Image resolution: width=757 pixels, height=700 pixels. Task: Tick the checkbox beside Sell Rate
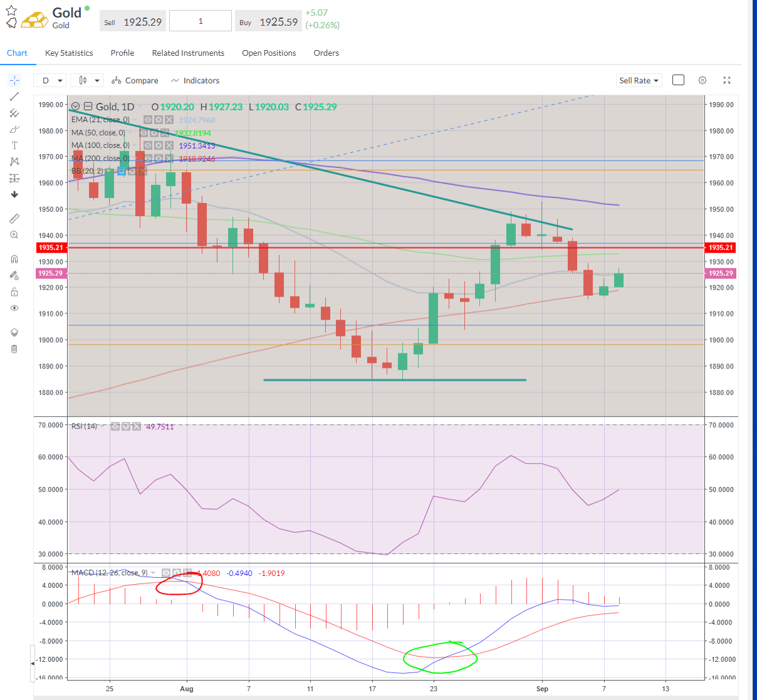678,80
